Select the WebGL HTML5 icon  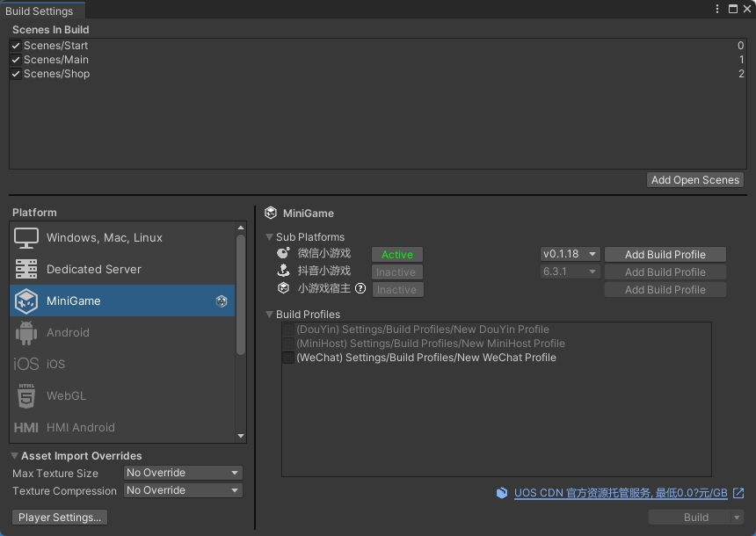pos(26,396)
